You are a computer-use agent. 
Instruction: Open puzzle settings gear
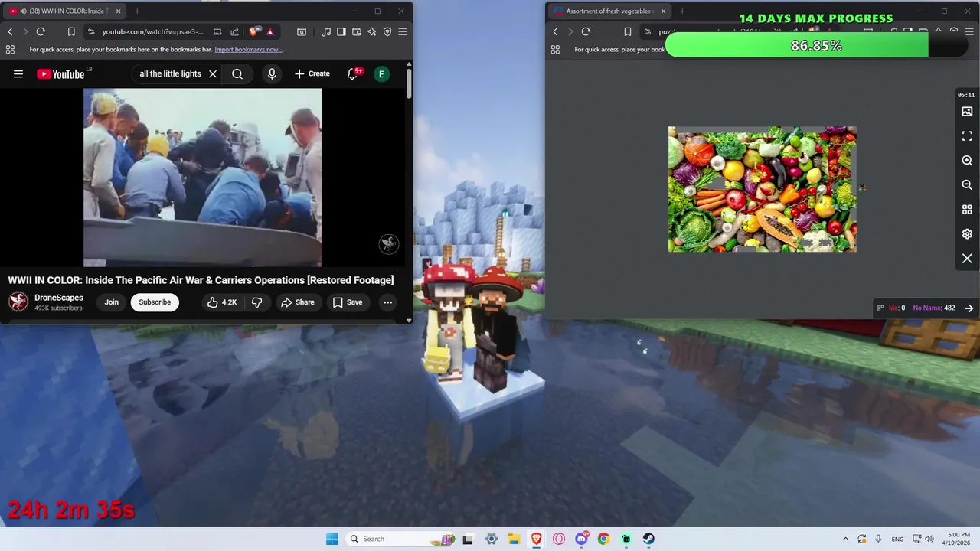(x=967, y=234)
